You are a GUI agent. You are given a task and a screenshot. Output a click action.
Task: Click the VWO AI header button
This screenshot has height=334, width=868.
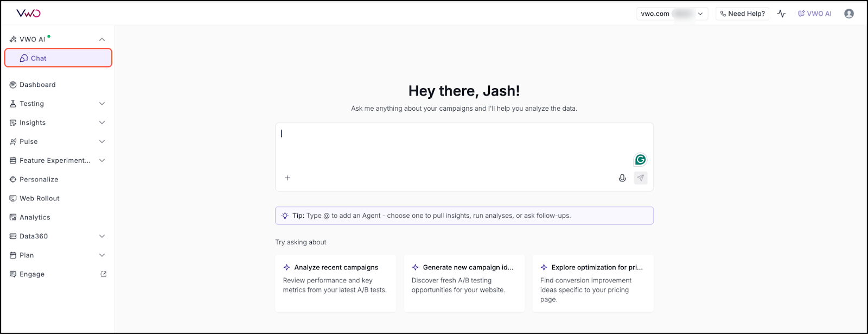coord(815,14)
